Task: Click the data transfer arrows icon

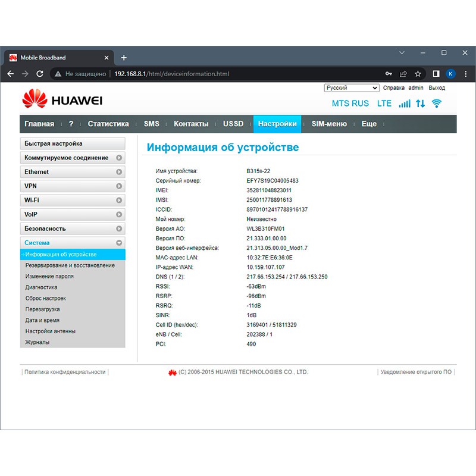Action: (x=421, y=104)
